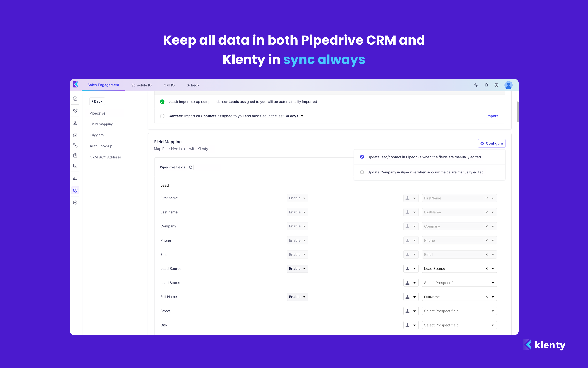588x368 pixels.
Task: Open FullName prospect field combo box
Action: (x=459, y=297)
